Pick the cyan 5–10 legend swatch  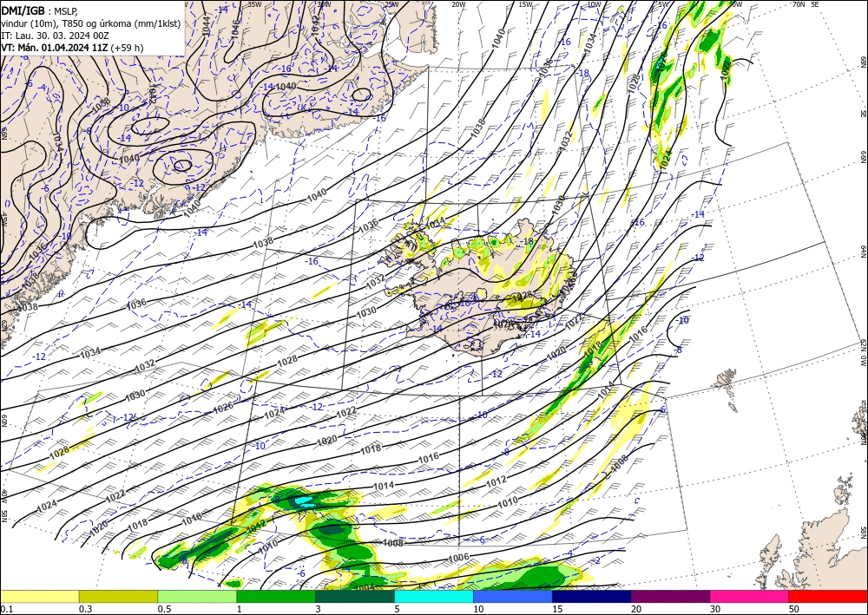(434, 596)
